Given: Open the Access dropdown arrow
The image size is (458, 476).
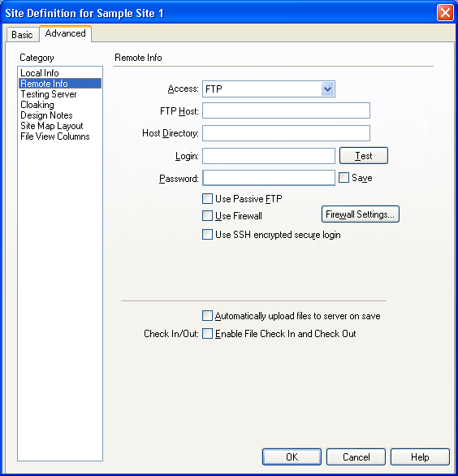Looking at the screenshot, I should coord(328,89).
